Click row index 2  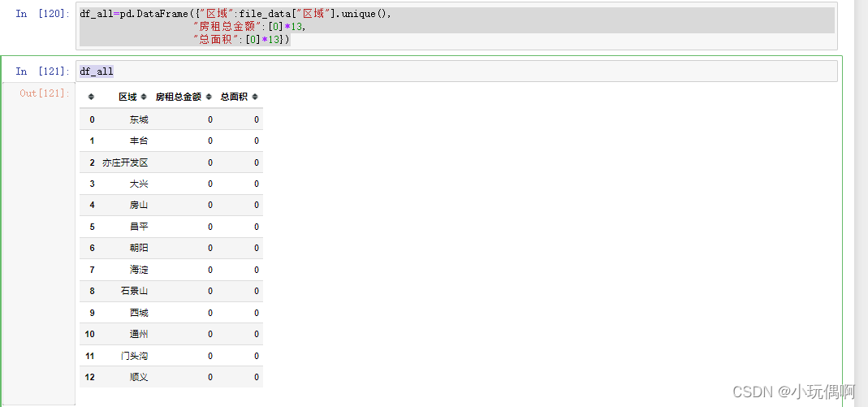pyautogui.click(x=92, y=162)
